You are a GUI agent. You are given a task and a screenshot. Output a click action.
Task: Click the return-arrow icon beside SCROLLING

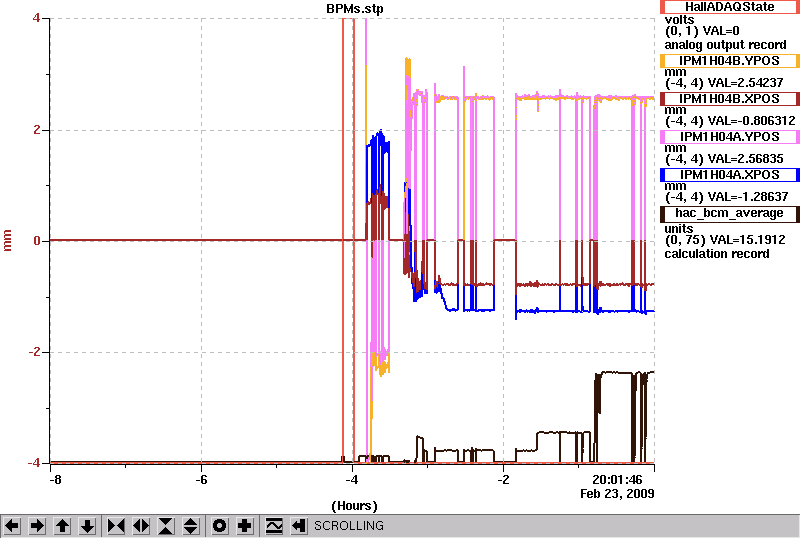[299, 526]
